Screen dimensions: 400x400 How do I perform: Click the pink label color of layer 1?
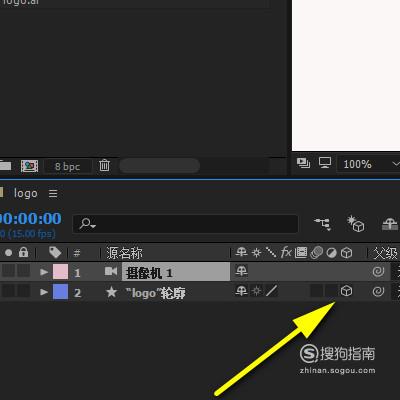tap(60, 272)
